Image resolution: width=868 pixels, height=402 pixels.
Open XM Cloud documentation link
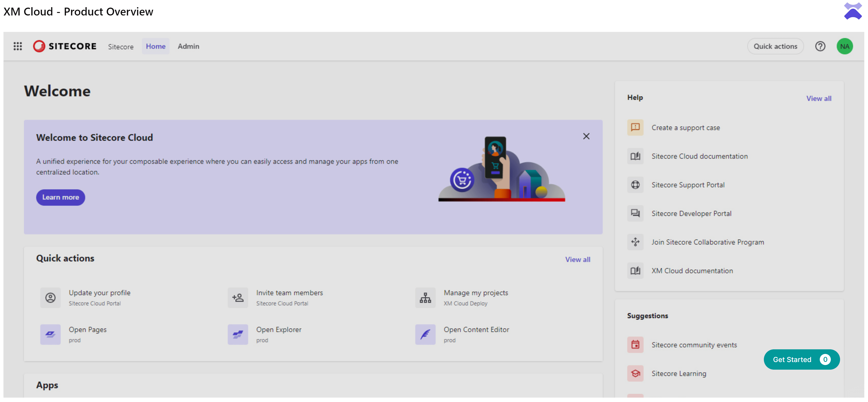(692, 271)
